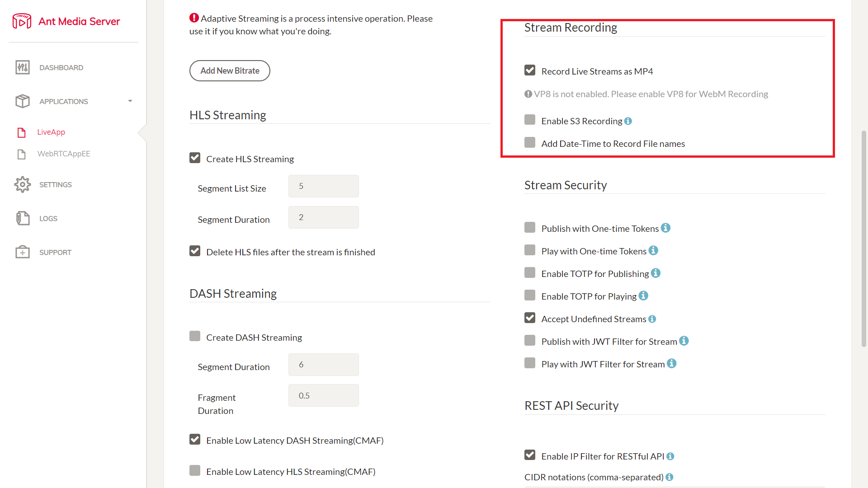This screenshot has height=488, width=868.
Task: Toggle Delete HLS files after stream finished
Action: (x=195, y=251)
